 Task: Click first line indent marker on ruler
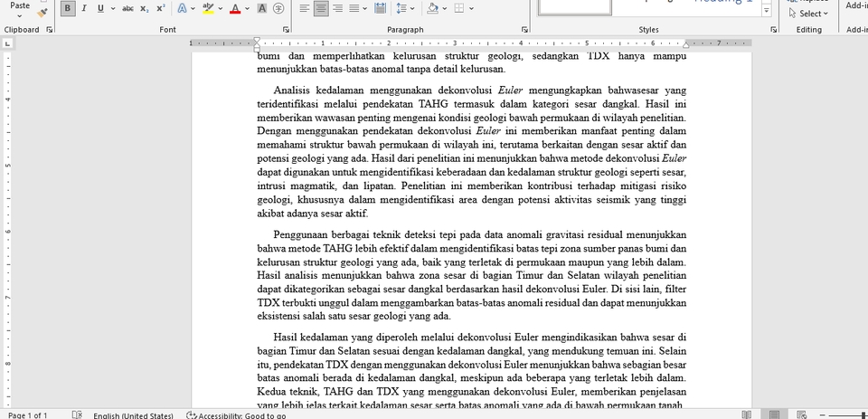[x=257, y=41]
